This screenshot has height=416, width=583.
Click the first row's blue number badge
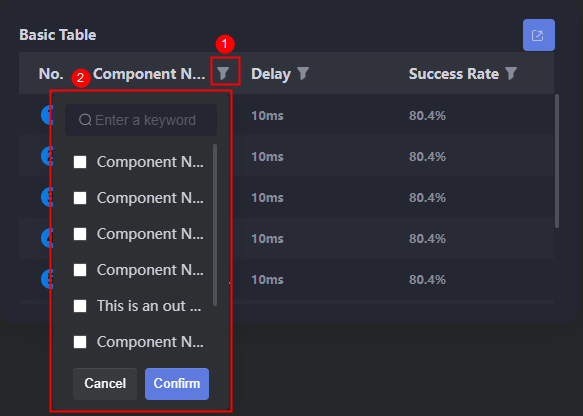pyautogui.click(x=46, y=114)
